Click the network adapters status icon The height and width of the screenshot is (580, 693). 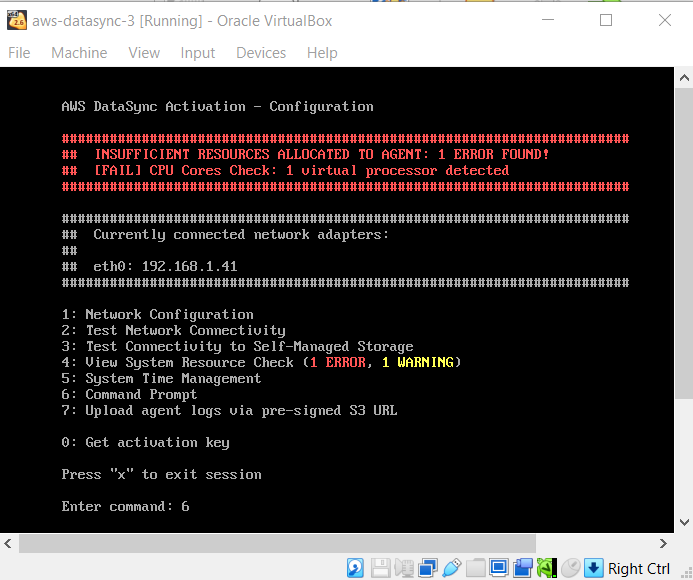coord(427,568)
